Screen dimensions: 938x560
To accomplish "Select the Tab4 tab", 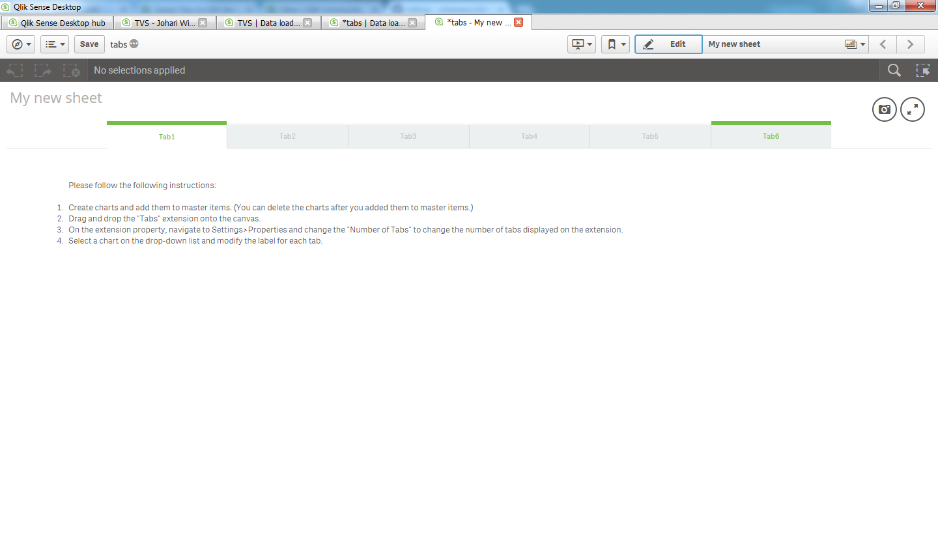I will [529, 135].
